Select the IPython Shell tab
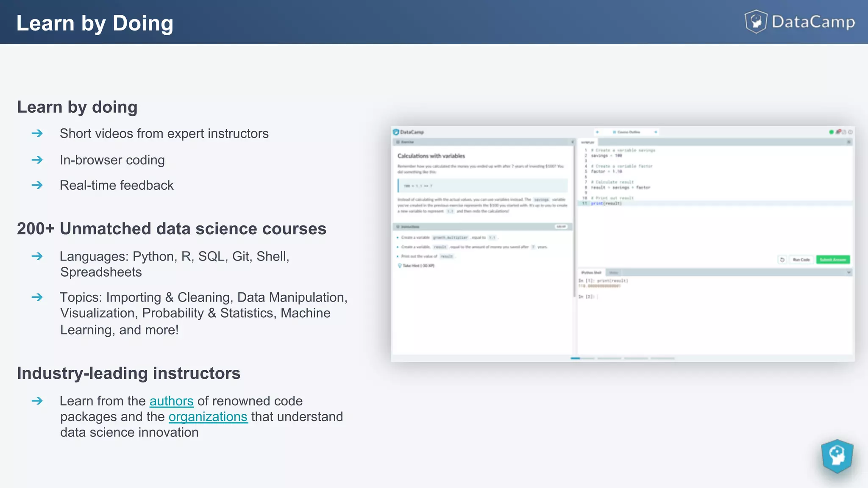The image size is (868, 488). [591, 273]
